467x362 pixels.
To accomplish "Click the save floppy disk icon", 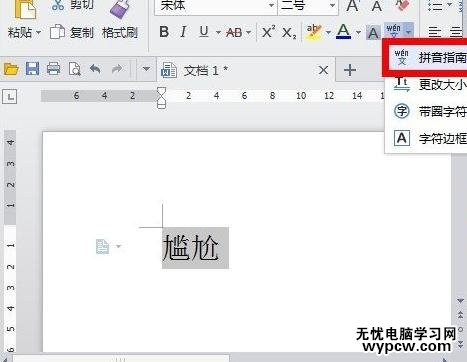I will coord(32,69).
